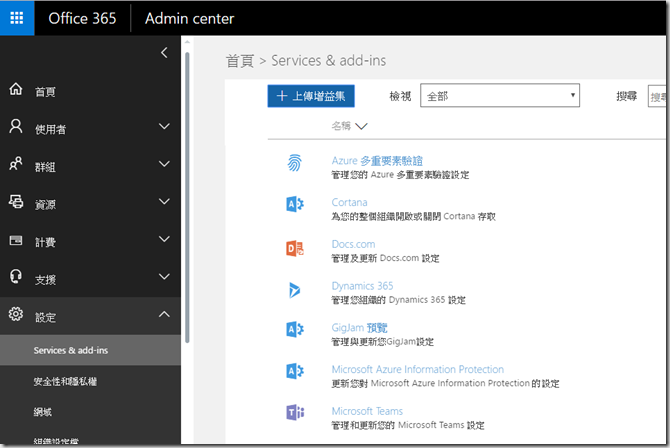The height and width of the screenshot is (448, 670).
Task: Sort list by 名稱 column
Action: (349, 126)
